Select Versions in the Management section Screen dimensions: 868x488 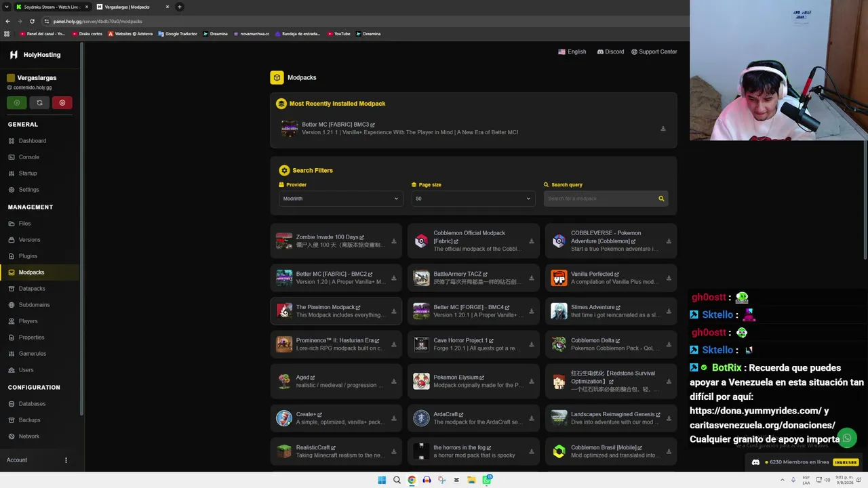[29, 240]
